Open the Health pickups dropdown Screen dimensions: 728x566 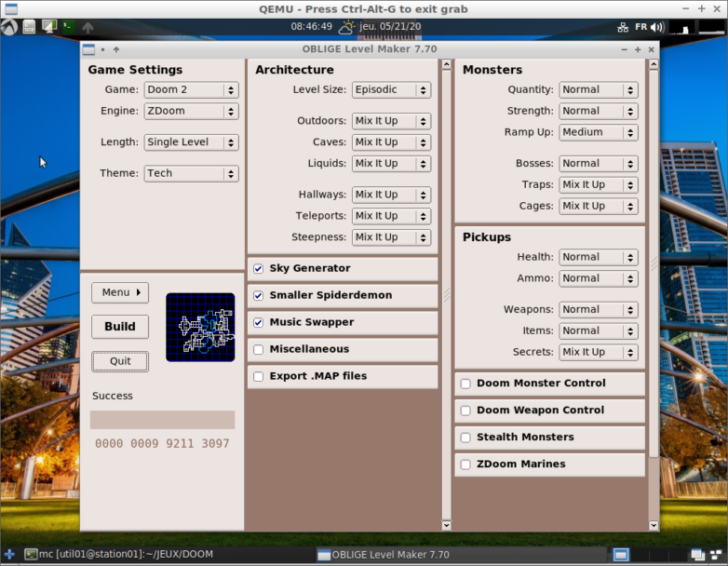599,258
